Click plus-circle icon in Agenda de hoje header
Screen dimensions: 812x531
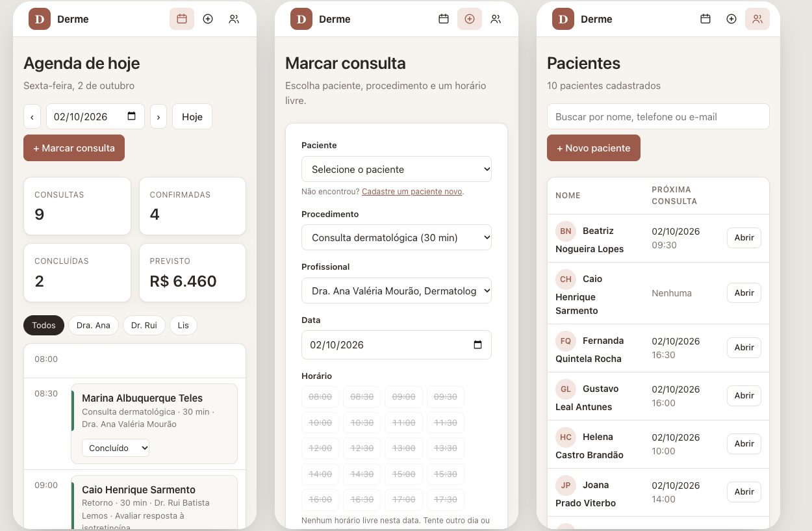point(208,19)
